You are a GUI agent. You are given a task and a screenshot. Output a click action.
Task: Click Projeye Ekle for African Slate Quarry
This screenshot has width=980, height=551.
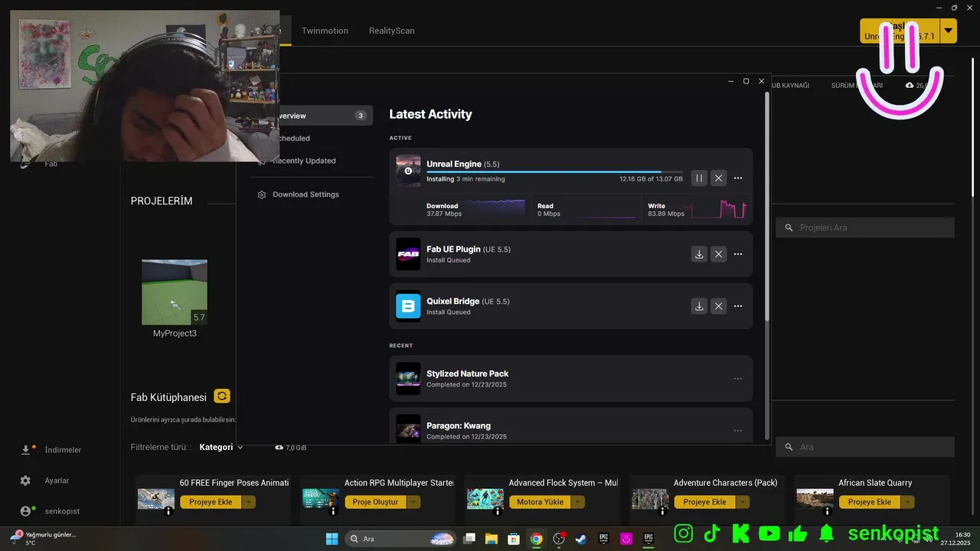pos(869,502)
